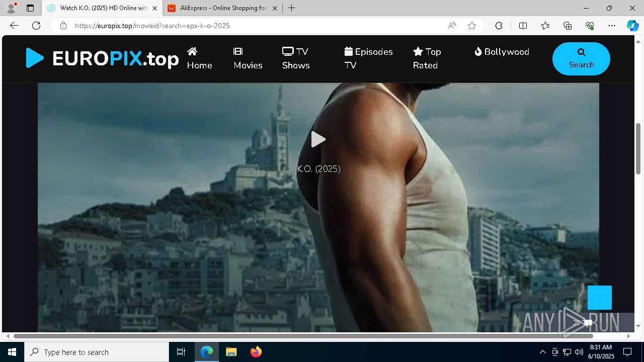Open the Windows Start menu
Viewport: 644px width, 362px height.
tap(12, 352)
